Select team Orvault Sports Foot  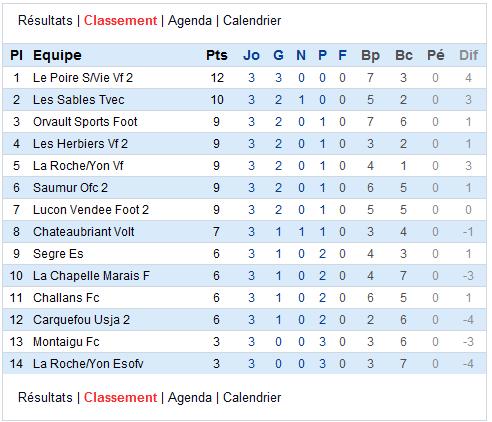(85, 122)
